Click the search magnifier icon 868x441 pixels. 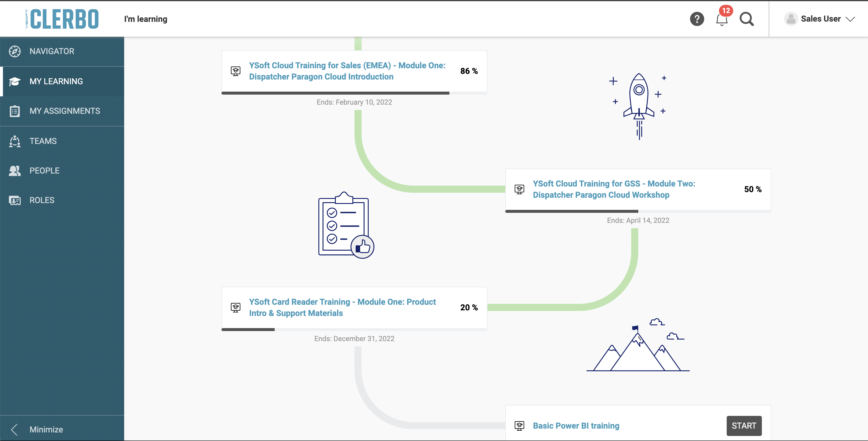click(x=747, y=19)
